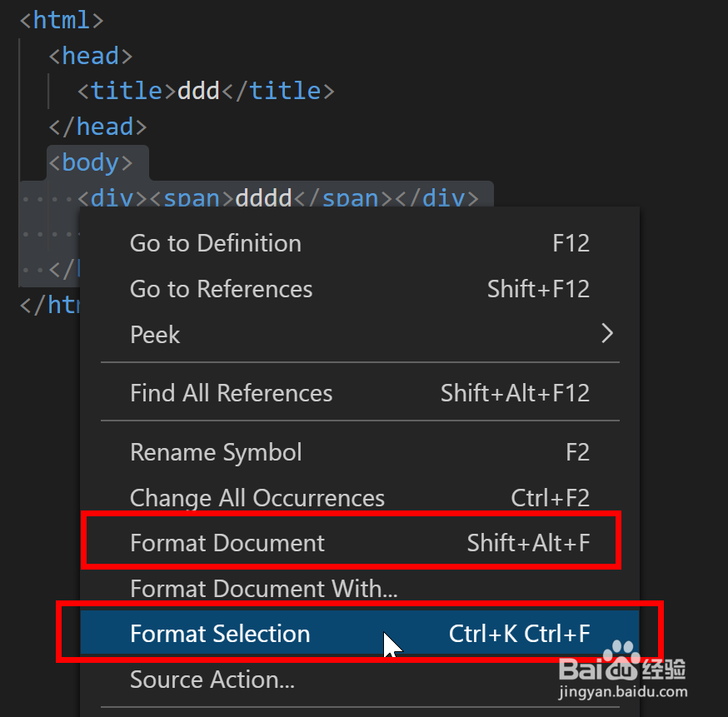This screenshot has width=728, height=717.
Task: Apply Format Selection to highlighted code
Action: pyautogui.click(x=360, y=634)
